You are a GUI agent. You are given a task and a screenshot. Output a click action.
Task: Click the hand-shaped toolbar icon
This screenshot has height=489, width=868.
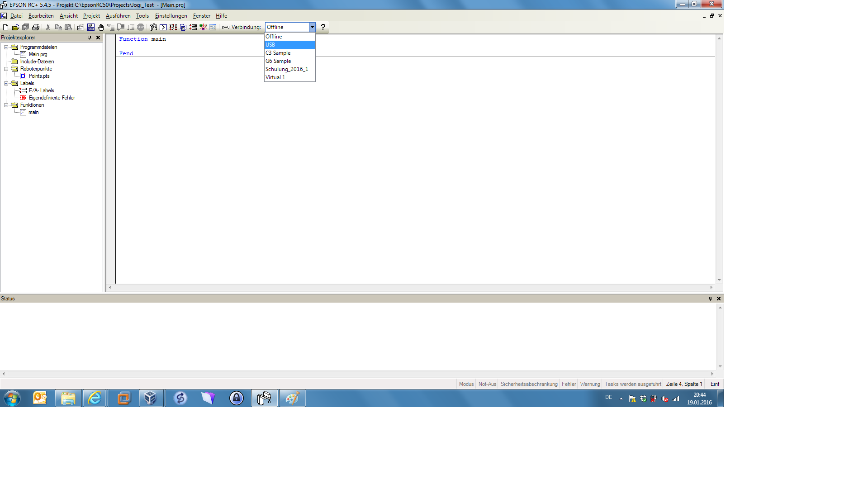click(x=101, y=28)
